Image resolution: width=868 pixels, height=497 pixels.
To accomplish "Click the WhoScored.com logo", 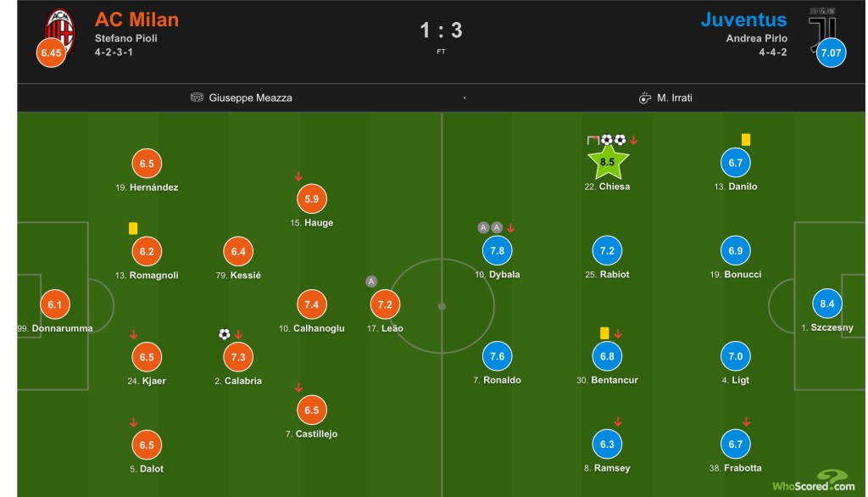I will click(813, 482).
